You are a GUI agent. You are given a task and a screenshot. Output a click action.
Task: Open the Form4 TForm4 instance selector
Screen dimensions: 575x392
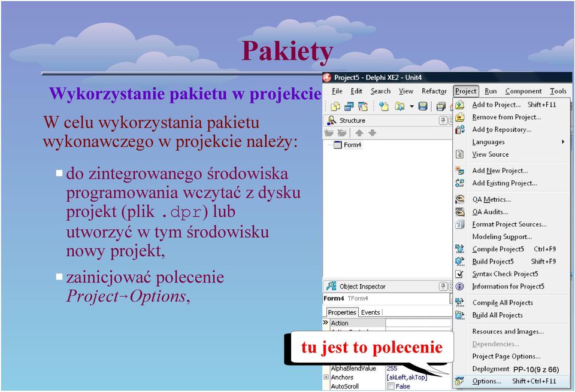pyautogui.click(x=388, y=298)
